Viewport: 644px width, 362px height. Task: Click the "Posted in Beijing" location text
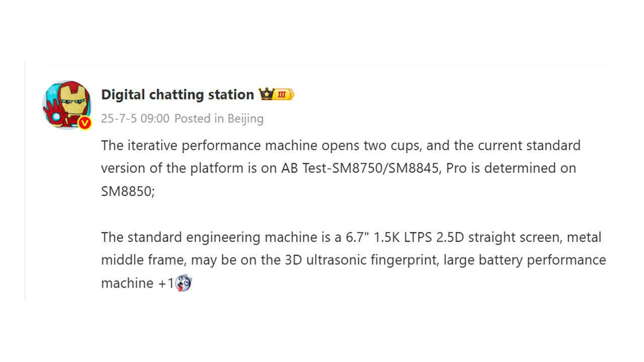pyautogui.click(x=219, y=119)
